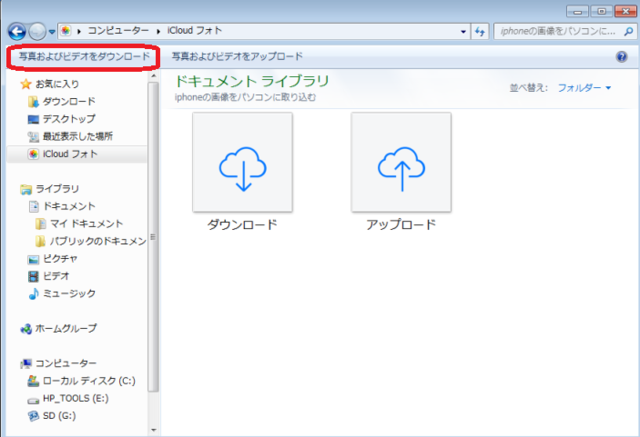Open the アップロード cloud upload icon
Image resolution: width=640 pixels, height=437 pixels.
[401, 162]
